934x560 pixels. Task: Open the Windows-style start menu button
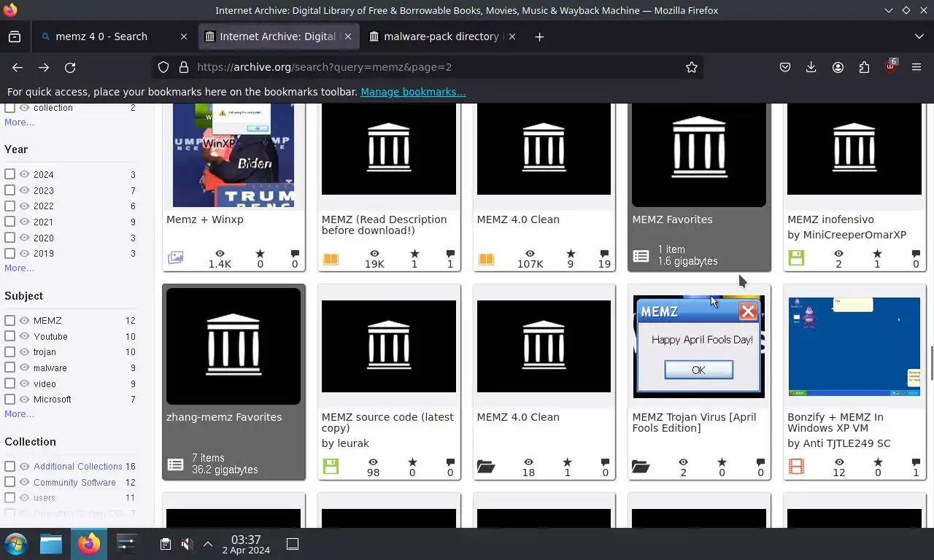point(16,544)
